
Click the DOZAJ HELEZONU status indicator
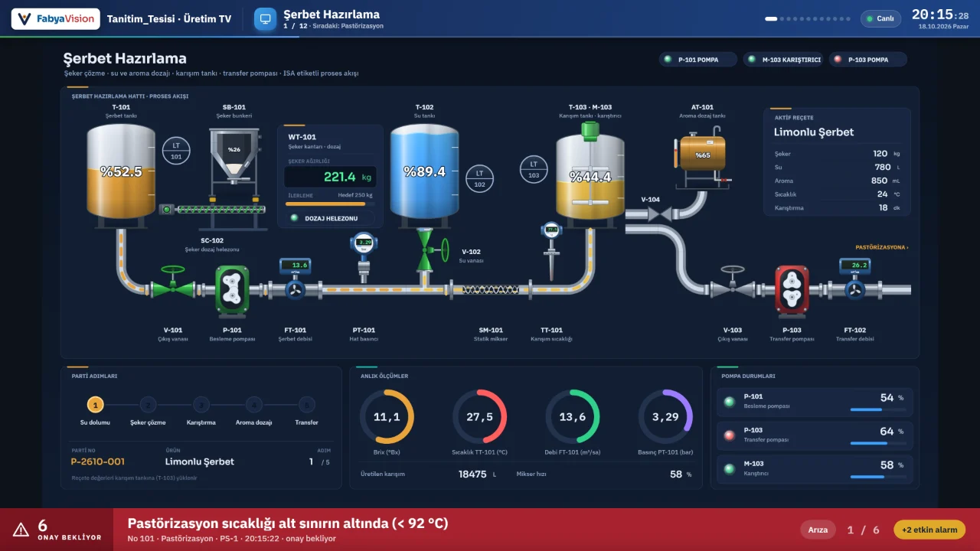click(331, 218)
